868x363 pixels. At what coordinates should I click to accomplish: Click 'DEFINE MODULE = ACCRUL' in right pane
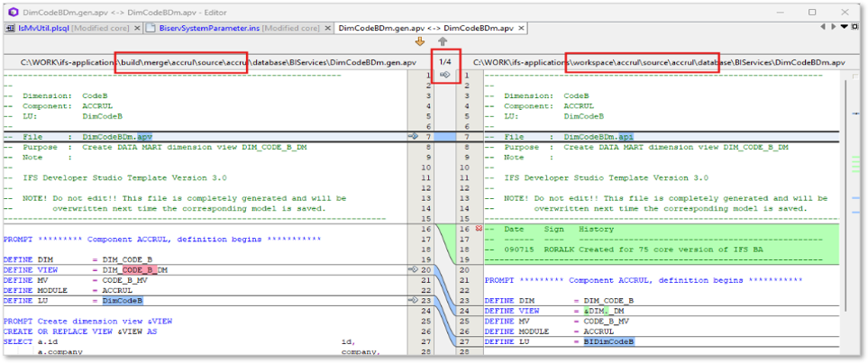point(549,331)
